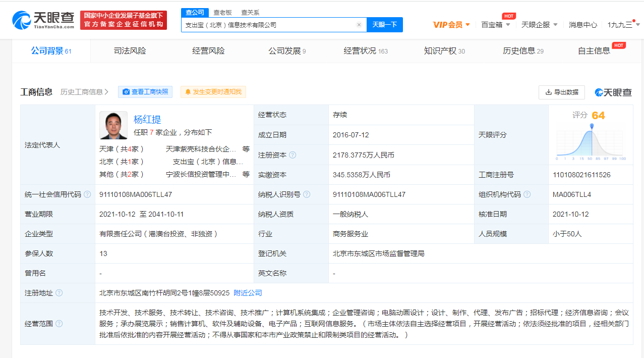Open the 自主信息 tab
Screen dimensions: 644x358
pos(594,51)
